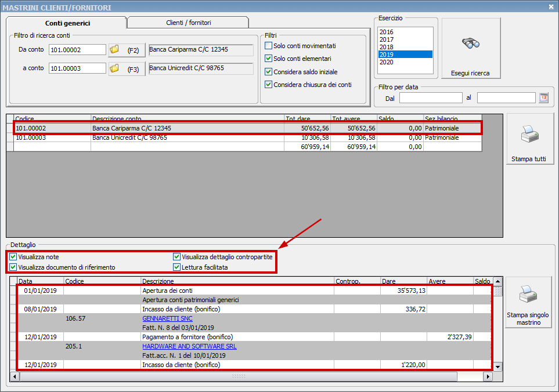Image resolution: width=559 pixels, height=392 pixels.
Task: Toggle 'Lettura facilitata' in the Dettaglio section
Action: [x=176, y=267]
